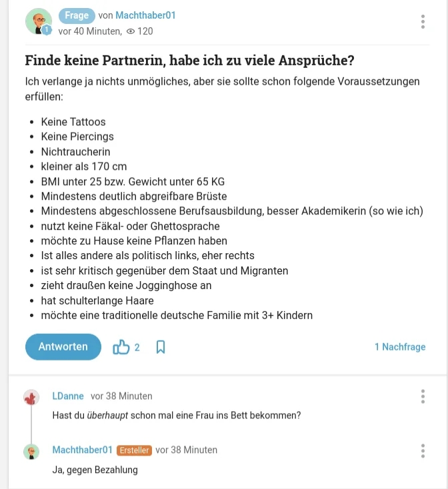This screenshot has width=448, height=489.
Task: Open Machthaber01's profile from question header
Action: [145, 15]
